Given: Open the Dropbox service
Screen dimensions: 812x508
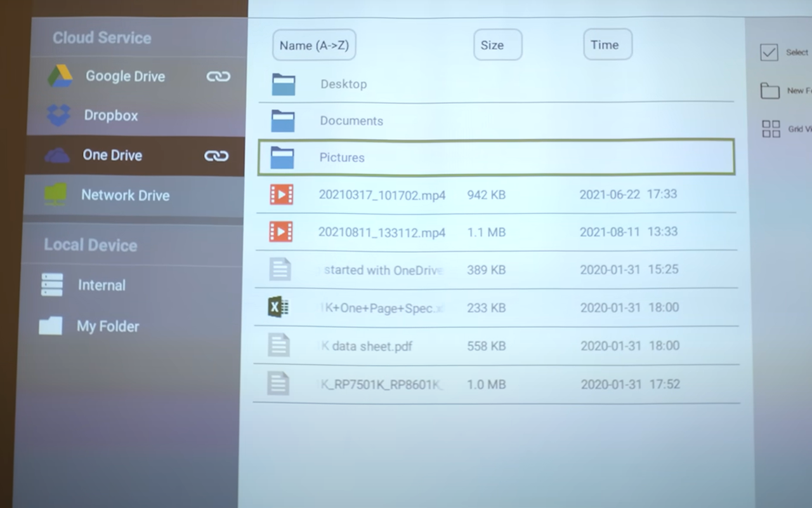Looking at the screenshot, I should (x=110, y=116).
